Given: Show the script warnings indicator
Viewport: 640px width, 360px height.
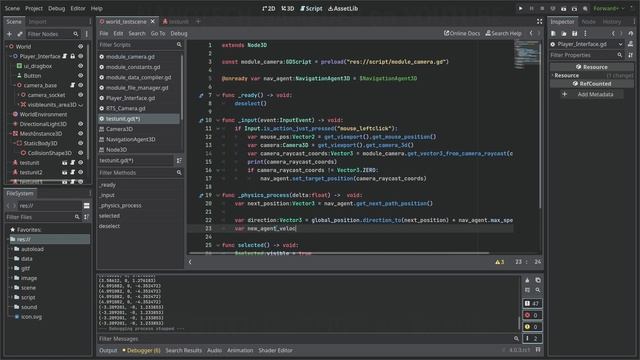Looking at the screenshot, I should point(500,262).
